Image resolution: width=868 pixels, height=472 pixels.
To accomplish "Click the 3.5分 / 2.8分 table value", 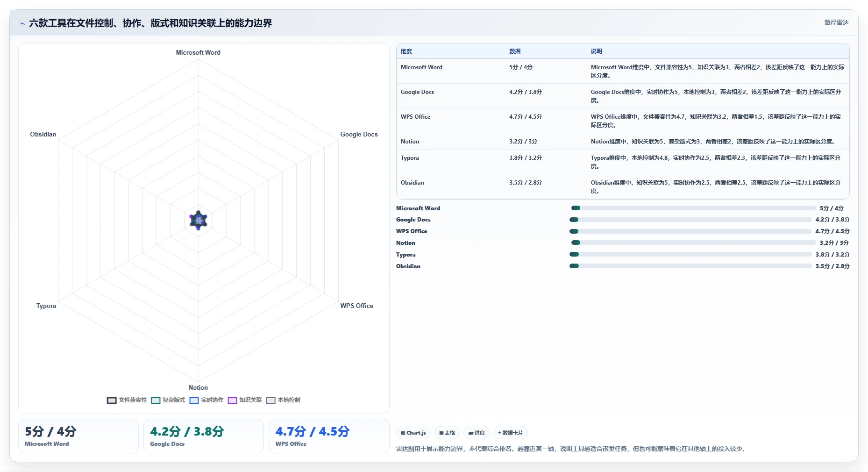I will (x=526, y=183).
